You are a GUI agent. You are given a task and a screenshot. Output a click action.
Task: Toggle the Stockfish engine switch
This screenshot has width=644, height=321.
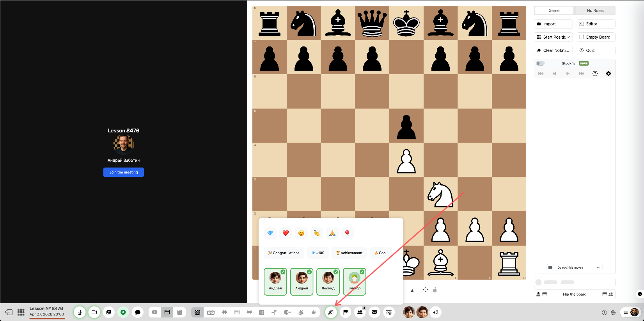coord(540,63)
